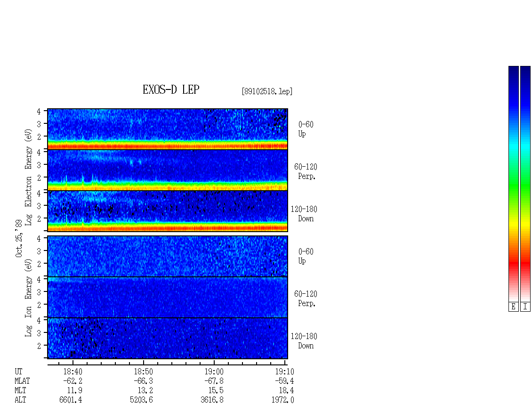Click the 0-60 Up label beside ion panel
Screen dimensions: 532x412
pos(306,256)
